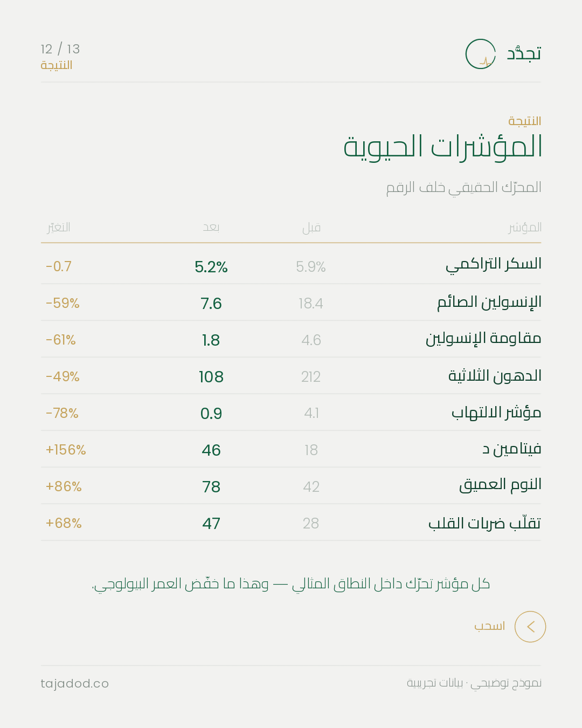This screenshot has width=582, height=728.
Task: Click the الدهون الثلاثية row label
Action: coord(495,375)
